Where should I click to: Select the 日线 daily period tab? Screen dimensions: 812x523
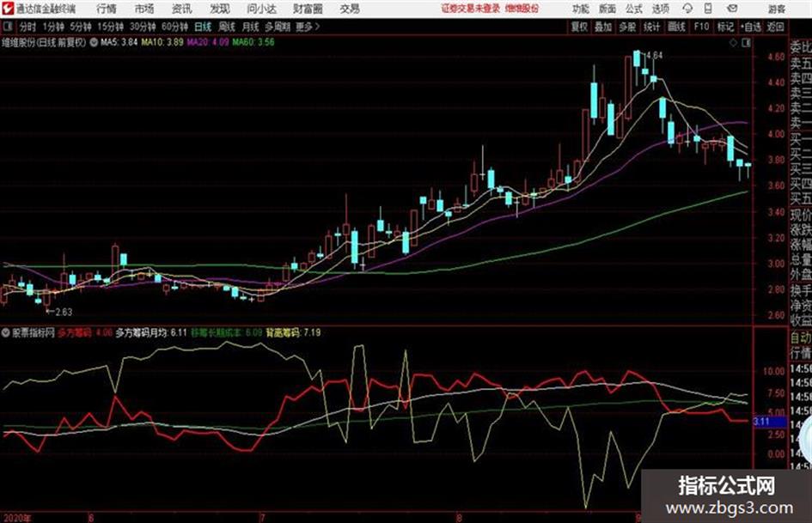tap(203, 27)
